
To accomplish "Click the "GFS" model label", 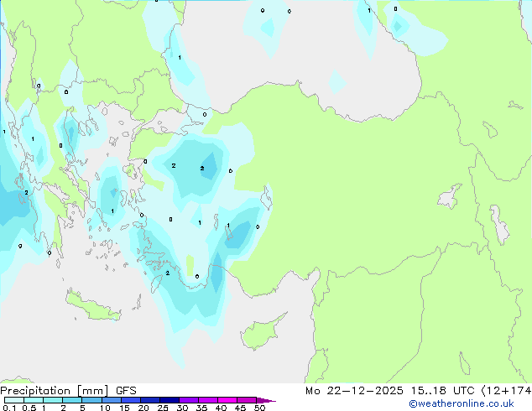I will (126, 391).
